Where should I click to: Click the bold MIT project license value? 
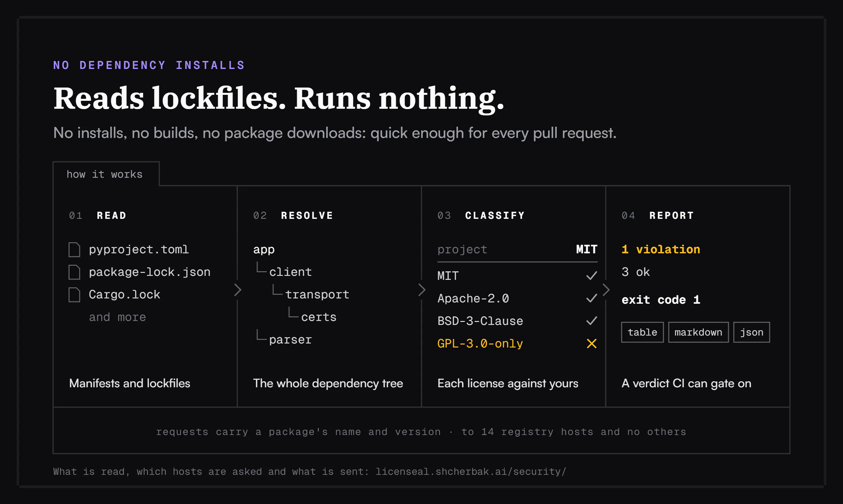587,249
